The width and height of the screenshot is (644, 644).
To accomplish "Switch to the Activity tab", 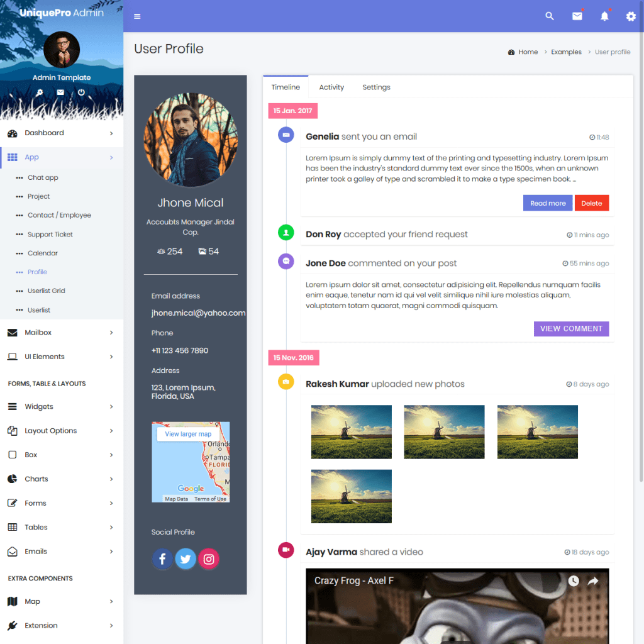I will point(331,87).
